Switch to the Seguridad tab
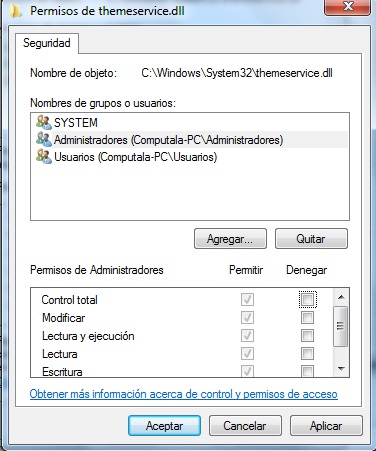The width and height of the screenshot is (376, 451). coord(47,43)
